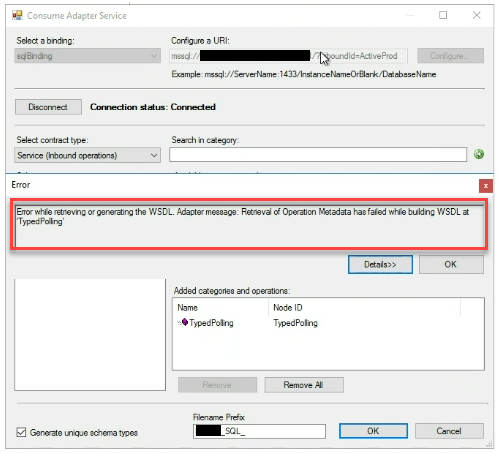
Task: Maximize the Consume Adapter Service window
Action: [443, 15]
